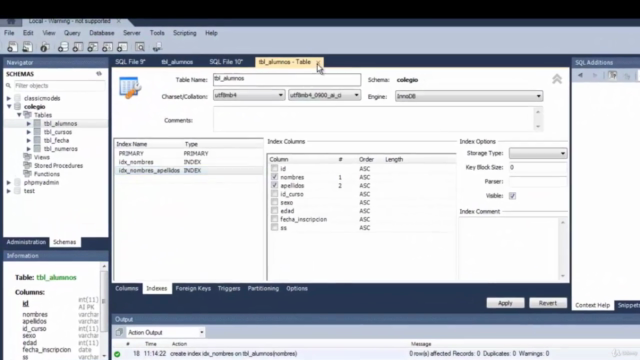Open the Scripting menu

pos(184,33)
